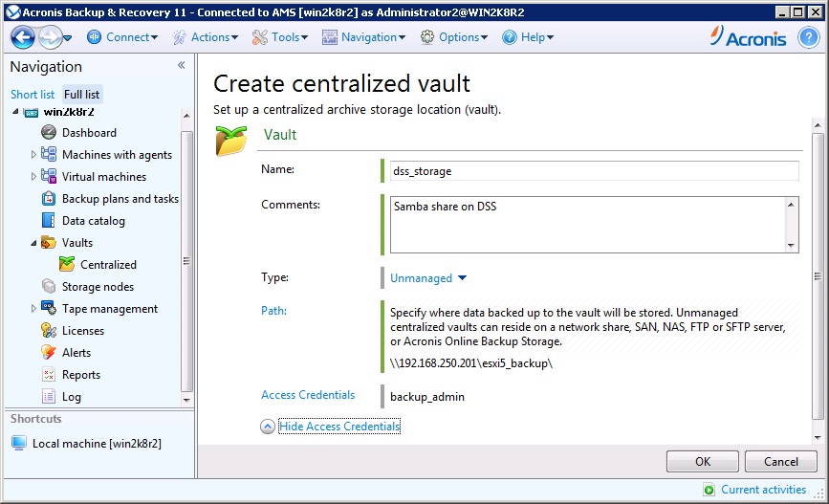Click the Storage nodes icon

tap(49, 286)
